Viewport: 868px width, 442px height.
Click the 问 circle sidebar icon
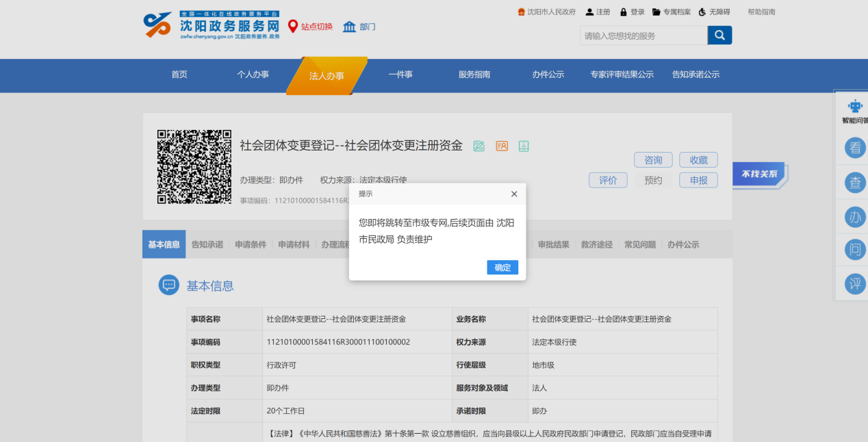click(855, 250)
